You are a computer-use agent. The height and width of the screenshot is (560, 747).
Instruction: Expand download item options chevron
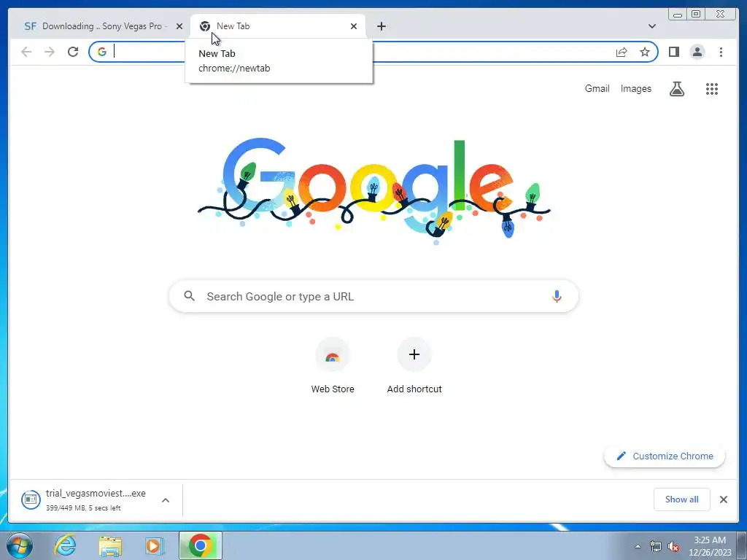click(166, 500)
